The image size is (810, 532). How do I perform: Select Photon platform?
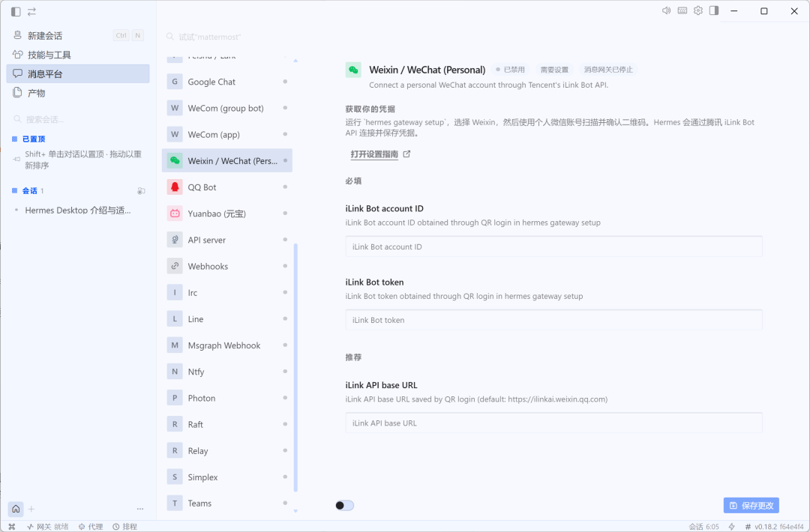click(226, 398)
